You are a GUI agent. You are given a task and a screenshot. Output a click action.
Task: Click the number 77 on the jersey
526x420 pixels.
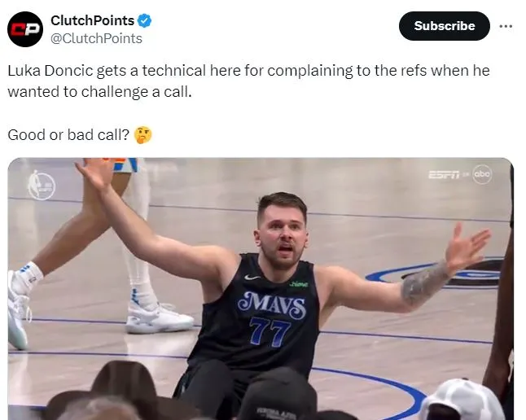(x=270, y=332)
